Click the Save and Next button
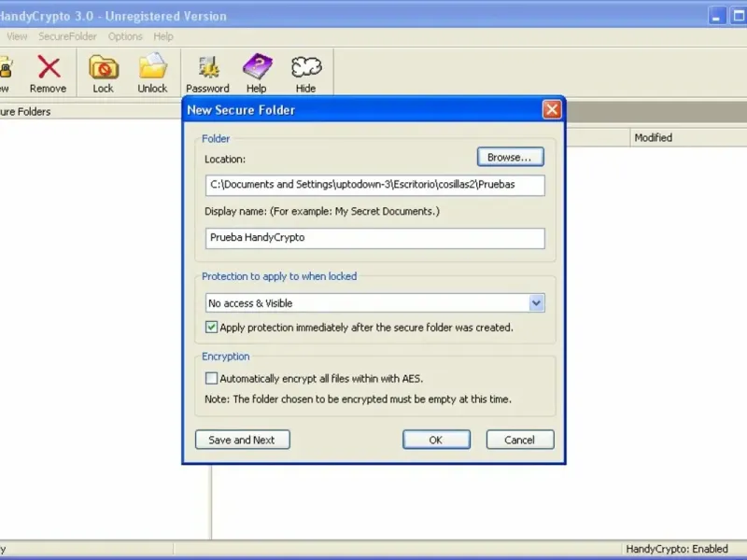Screen dimensions: 747x560 (243, 440)
